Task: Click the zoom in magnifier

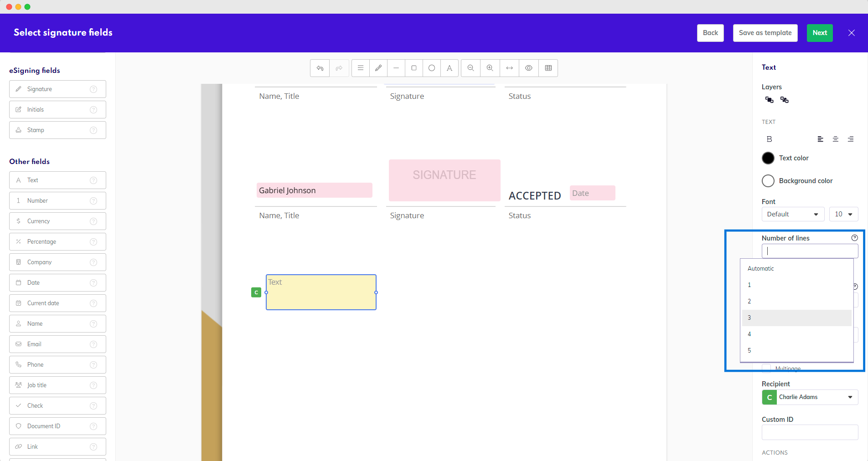Action: click(x=490, y=68)
